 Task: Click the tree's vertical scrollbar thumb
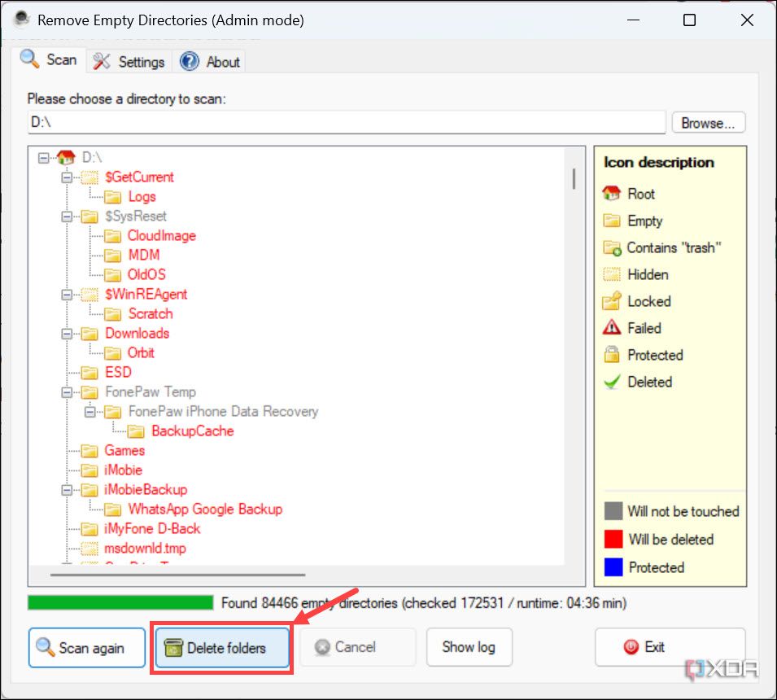pyautogui.click(x=574, y=178)
